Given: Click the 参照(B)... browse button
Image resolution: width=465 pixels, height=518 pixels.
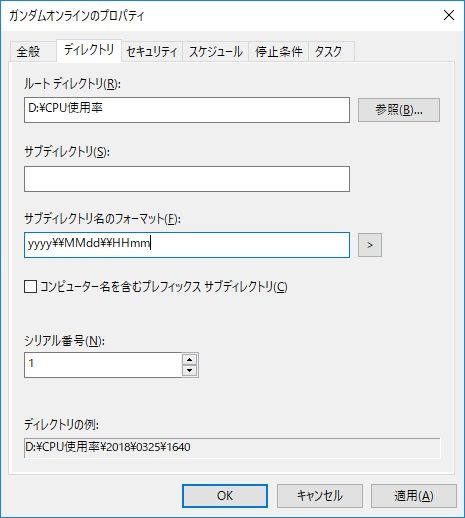Looking at the screenshot, I should click(399, 110).
